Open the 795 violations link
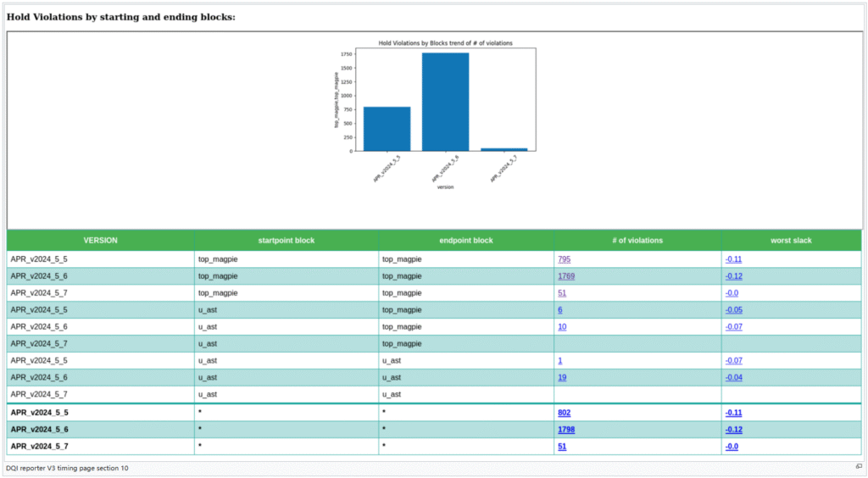868x478 pixels. tap(564, 259)
